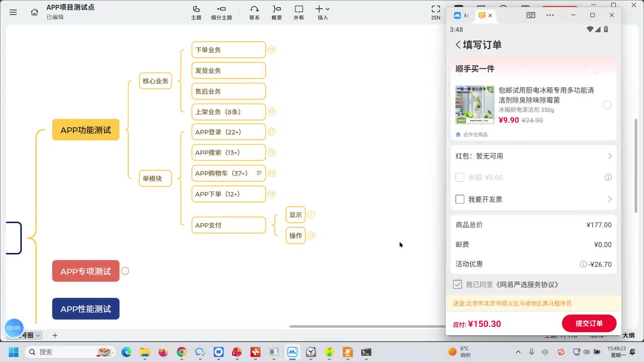Screen dimensions: 644x362
Task: Open the hamburger menu in the mind map app
Action: tap(13, 12)
